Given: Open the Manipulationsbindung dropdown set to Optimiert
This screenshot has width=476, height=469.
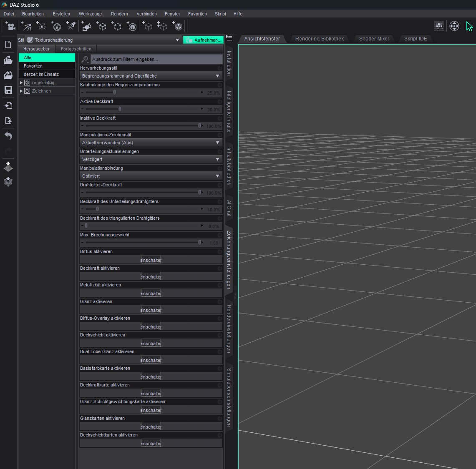Looking at the screenshot, I should (151, 176).
